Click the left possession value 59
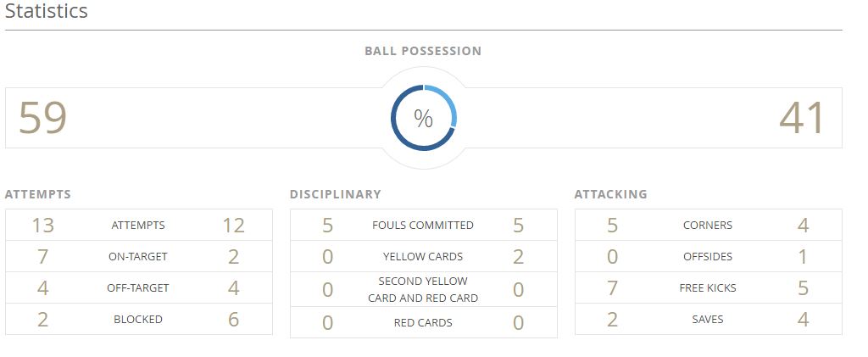 [42, 118]
